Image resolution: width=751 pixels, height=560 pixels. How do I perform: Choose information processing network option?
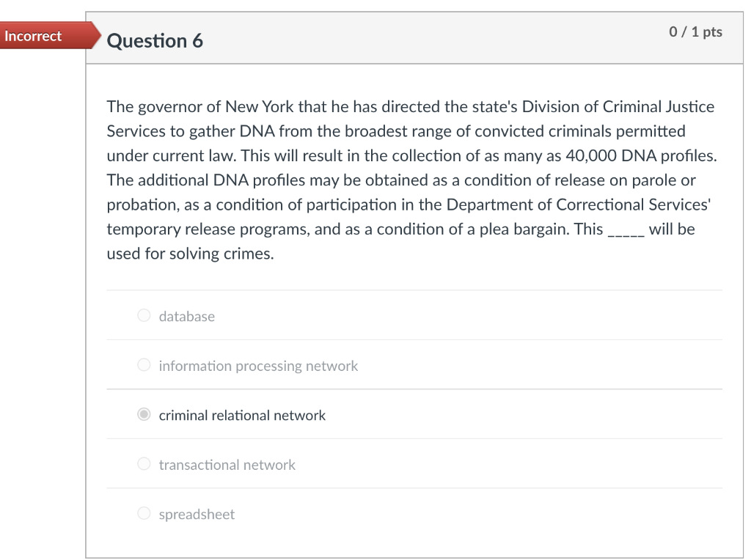click(144, 364)
